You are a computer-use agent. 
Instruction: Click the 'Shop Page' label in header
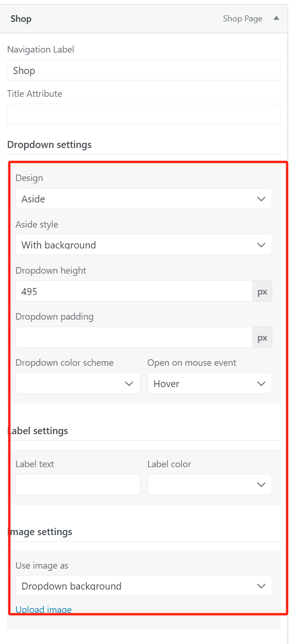(242, 19)
